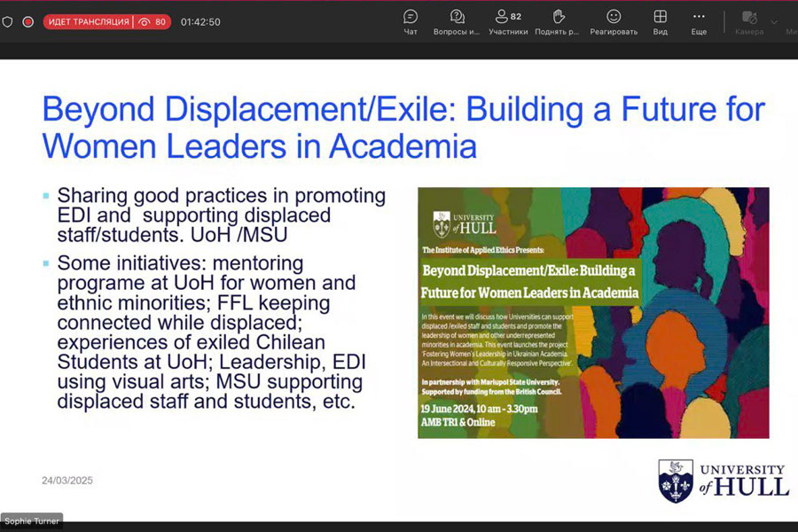This screenshot has width=798, height=532.
Task: Click the live broadcast badge ИДЕТ ТРАНСЛЯЦИЯ
Action: (88, 21)
